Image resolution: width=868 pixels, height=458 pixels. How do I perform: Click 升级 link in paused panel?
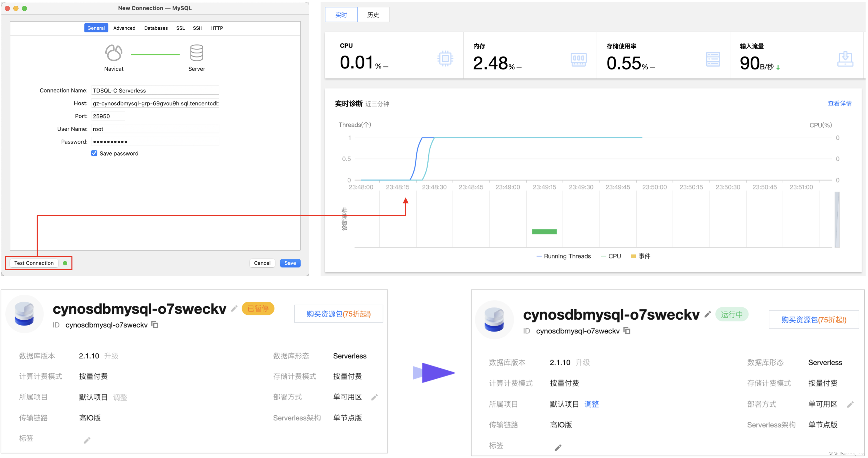coord(111,356)
